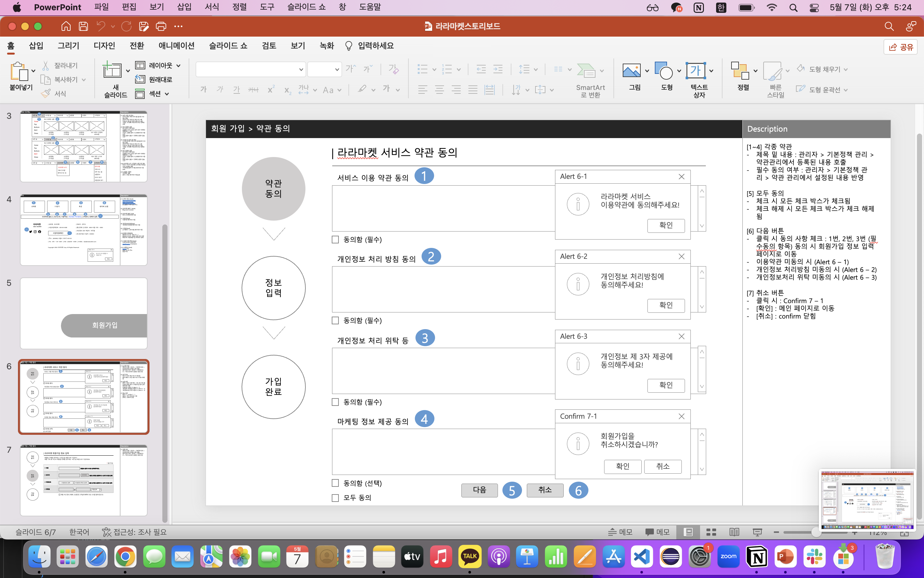Insert a 텍스트 상자 text box

pos(695,71)
